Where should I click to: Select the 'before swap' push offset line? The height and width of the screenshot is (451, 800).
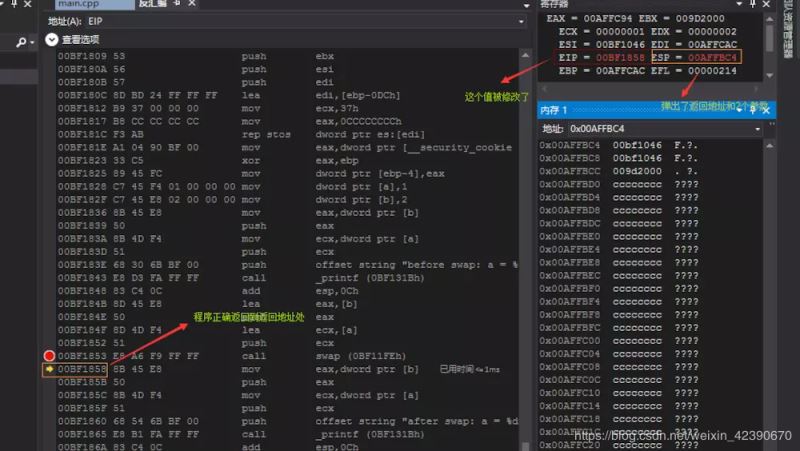pyautogui.click(x=288, y=265)
